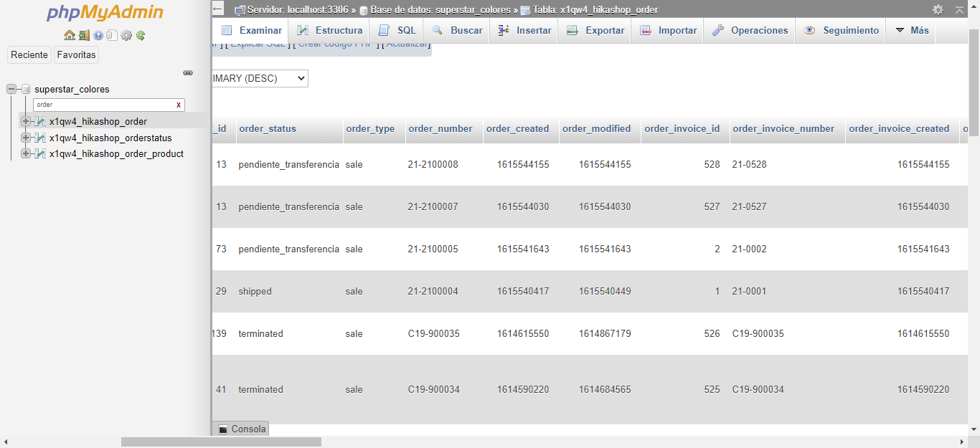Click table icon beside x1qw4_hikashop_order_product
This screenshot has height=448, width=980.
pyautogui.click(x=41, y=153)
